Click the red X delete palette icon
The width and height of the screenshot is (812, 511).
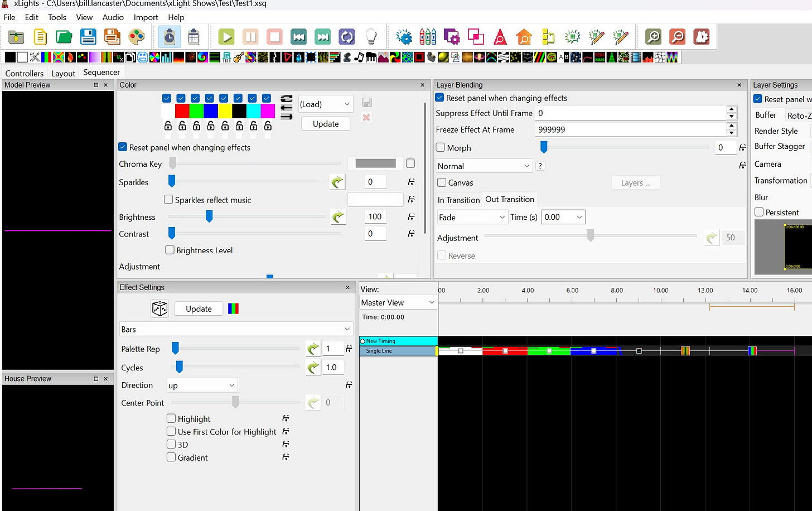(366, 117)
